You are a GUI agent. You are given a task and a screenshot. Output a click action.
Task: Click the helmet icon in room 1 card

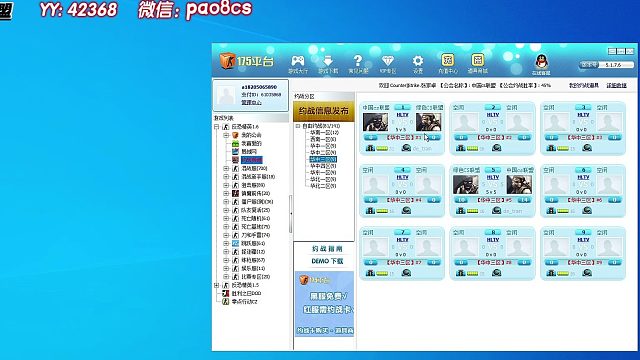pyautogui.click(x=406, y=148)
